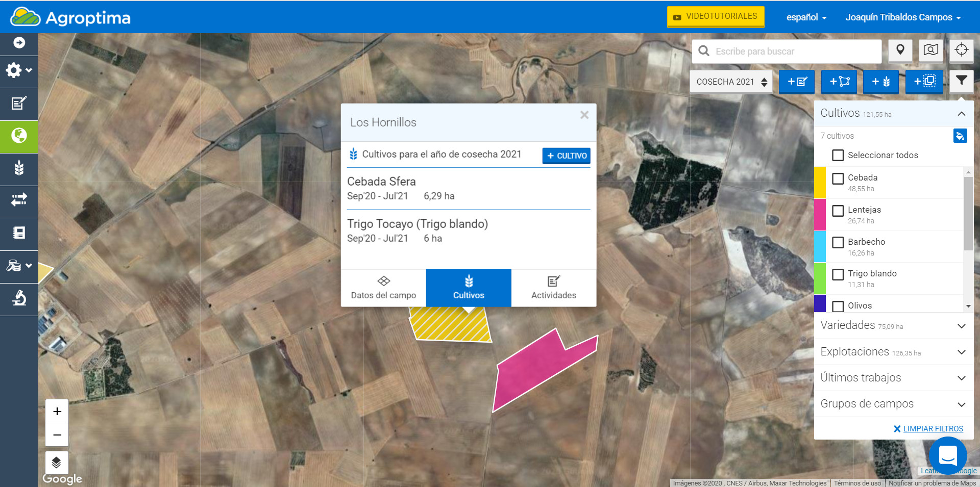Click the add crop wheat icon button
The height and width of the screenshot is (487, 980).
(x=880, y=82)
